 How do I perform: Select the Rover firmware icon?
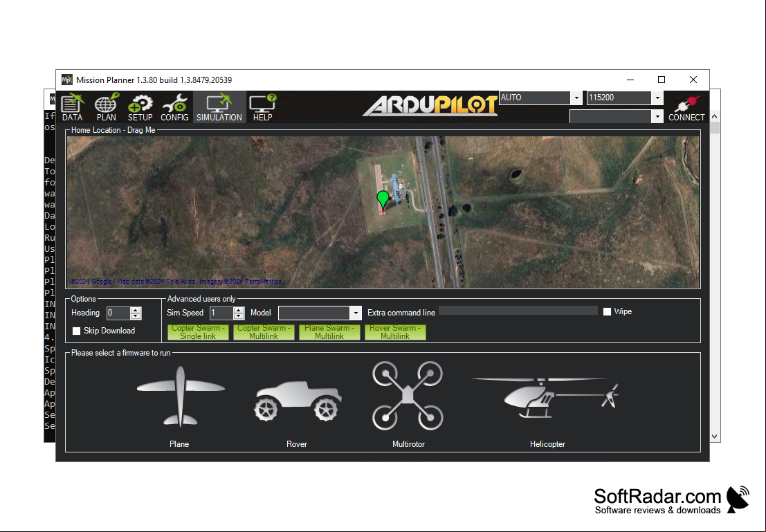point(298,401)
